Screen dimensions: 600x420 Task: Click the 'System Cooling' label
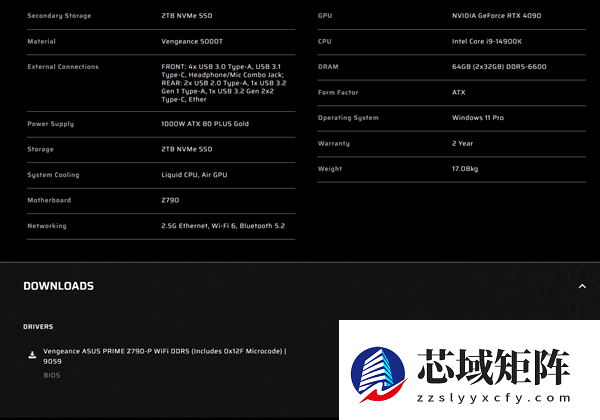[53, 175]
